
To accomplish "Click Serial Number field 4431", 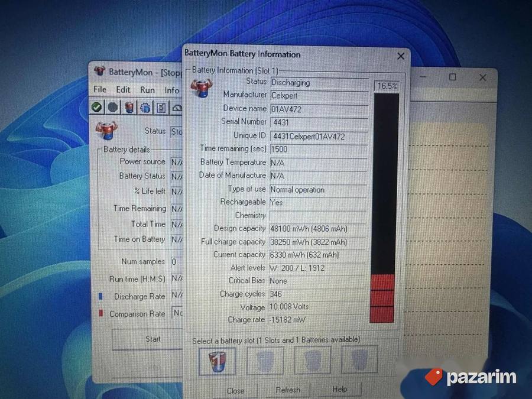I will 319,122.
